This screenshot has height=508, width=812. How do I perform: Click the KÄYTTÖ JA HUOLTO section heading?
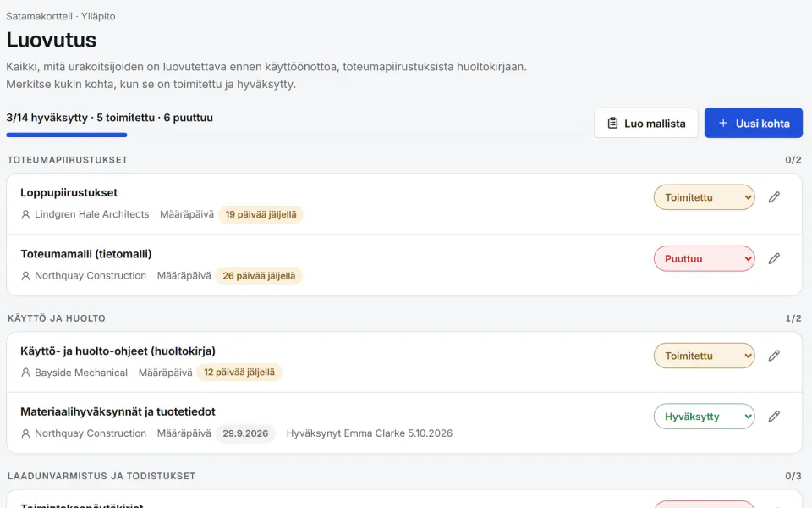(x=57, y=318)
